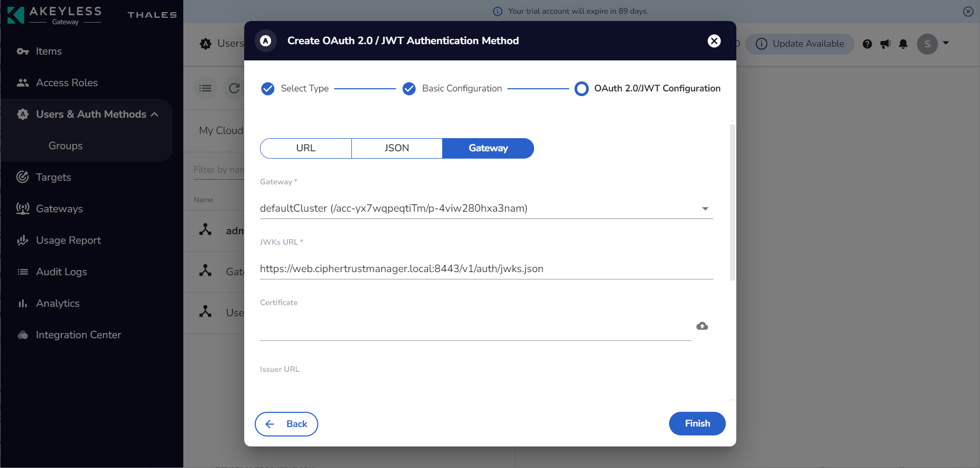This screenshot has height=468, width=980.
Task: Select the JSON configuration option
Action: (397, 148)
